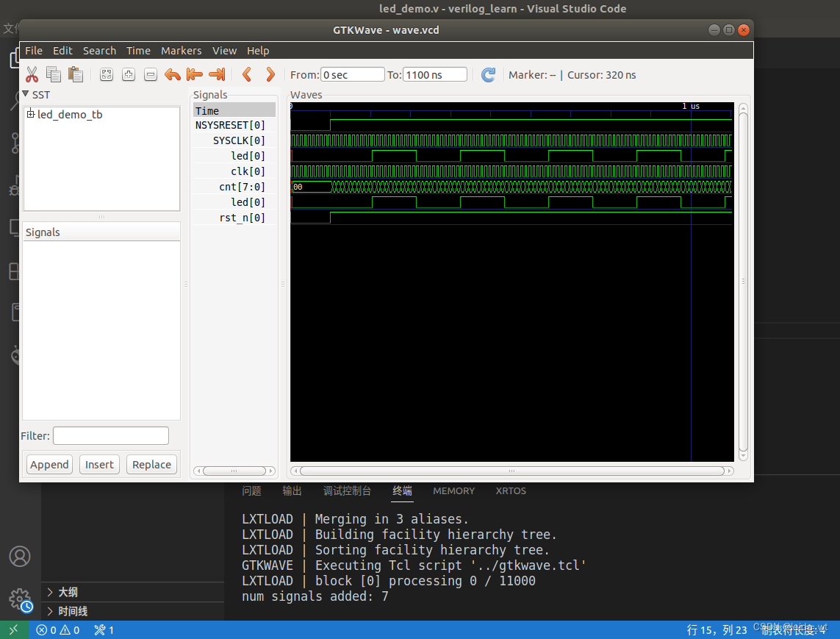Click the waveform horizontal scrollbar
Screen dimensions: 840x639
click(x=511, y=471)
